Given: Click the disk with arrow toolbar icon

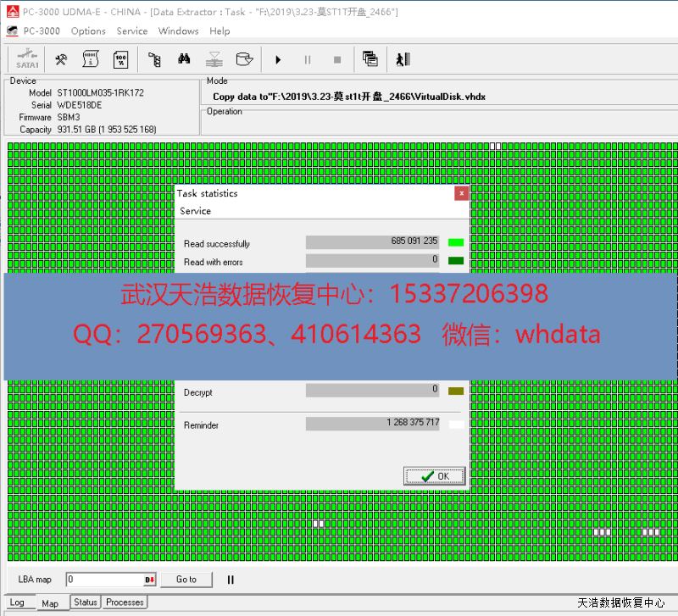Looking at the screenshot, I should (244, 59).
